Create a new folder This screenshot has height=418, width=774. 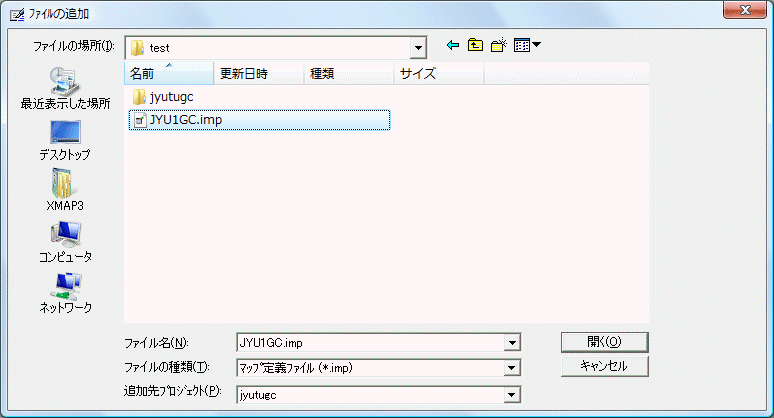pos(499,45)
